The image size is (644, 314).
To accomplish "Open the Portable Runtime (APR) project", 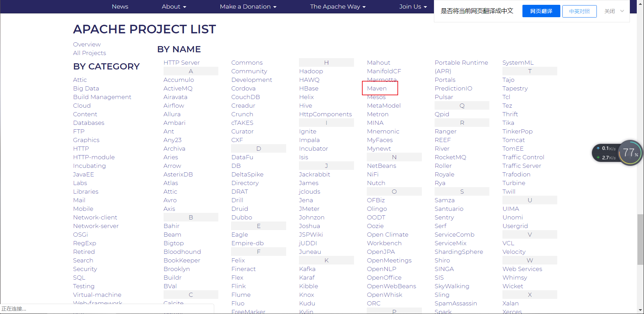I will tap(461, 67).
